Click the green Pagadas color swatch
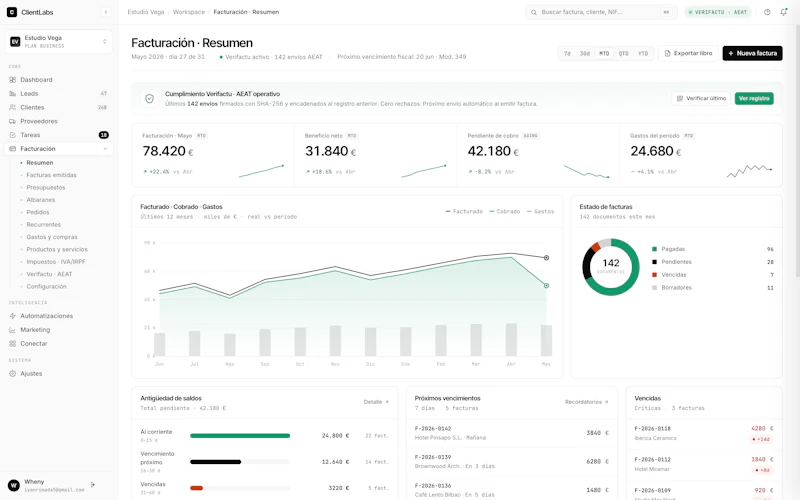Image resolution: width=800 pixels, height=500 pixels. click(654, 249)
